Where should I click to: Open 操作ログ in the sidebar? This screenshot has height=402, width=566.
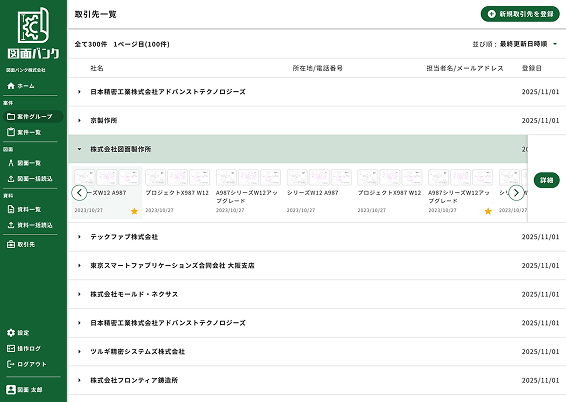point(24,349)
